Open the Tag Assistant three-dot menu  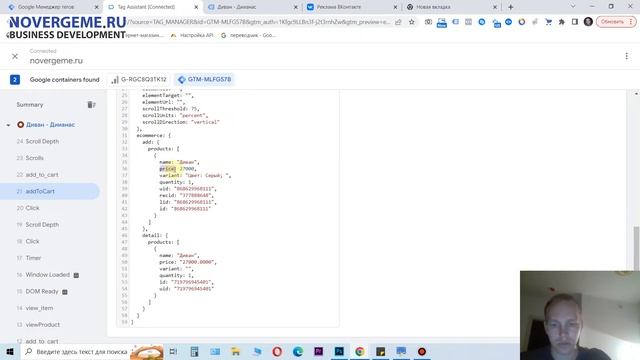(x=627, y=56)
